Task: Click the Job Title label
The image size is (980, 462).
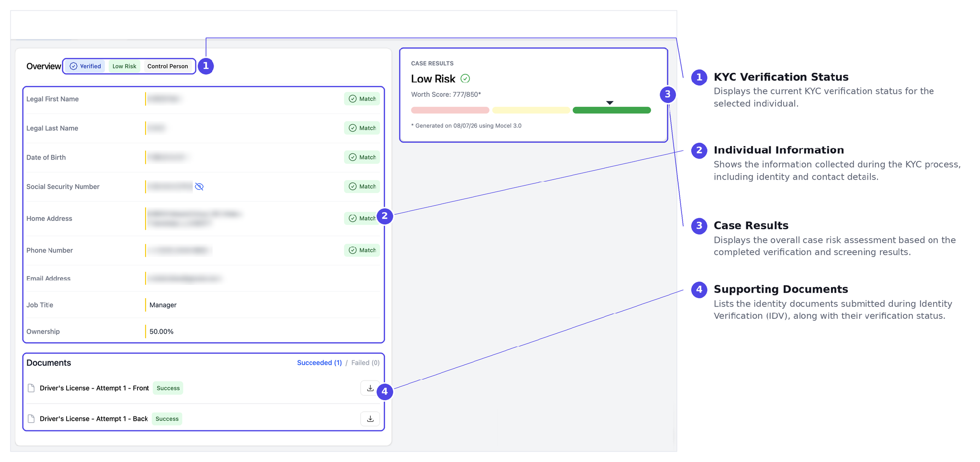Action: tap(40, 305)
